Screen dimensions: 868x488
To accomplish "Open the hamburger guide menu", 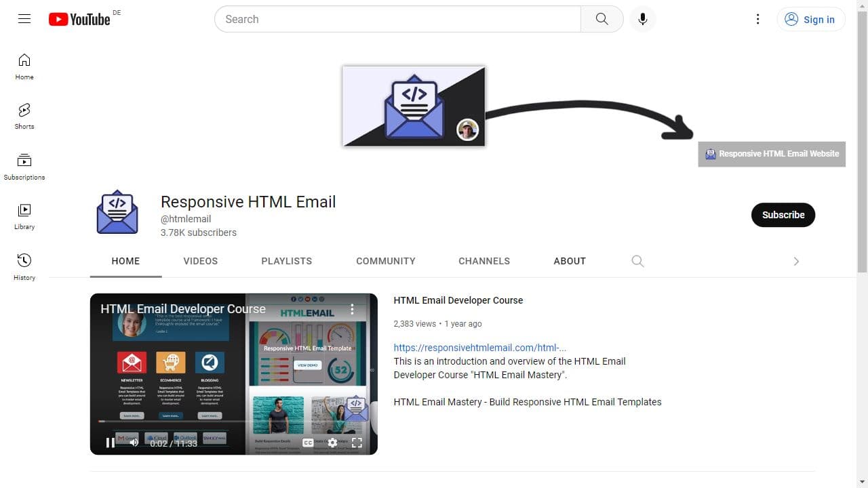I will pos(24,19).
